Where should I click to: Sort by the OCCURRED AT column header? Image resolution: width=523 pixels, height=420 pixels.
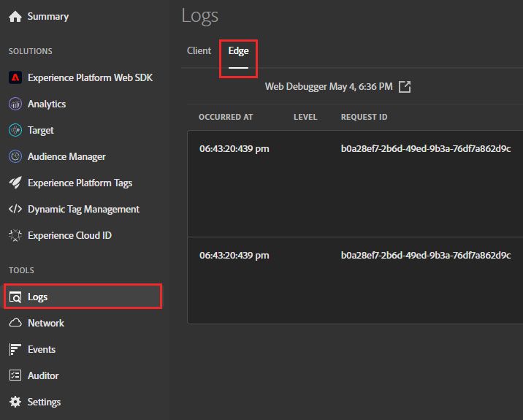pyautogui.click(x=226, y=117)
